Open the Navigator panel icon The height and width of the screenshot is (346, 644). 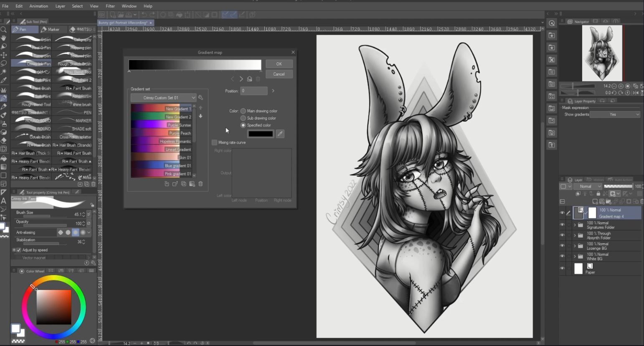point(570,21)
